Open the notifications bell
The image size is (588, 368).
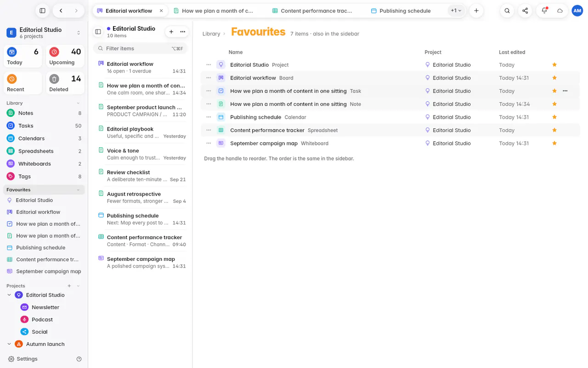544,11
